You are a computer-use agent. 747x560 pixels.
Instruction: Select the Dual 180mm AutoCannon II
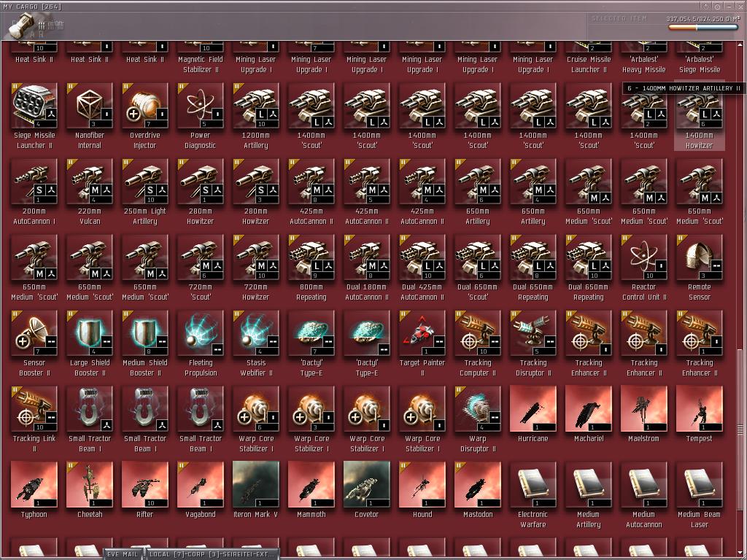click(367, 268)
